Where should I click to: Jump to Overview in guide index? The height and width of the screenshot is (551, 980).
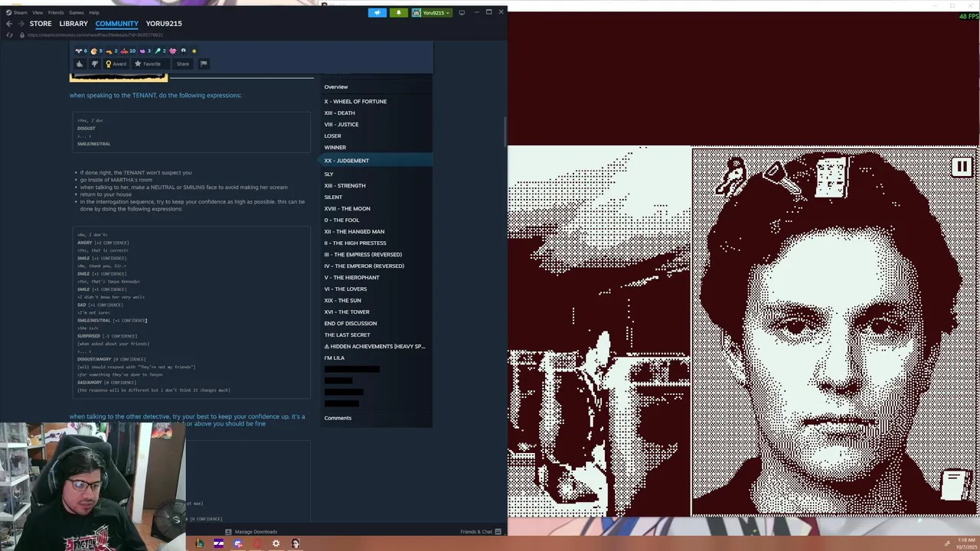pos(336,87)
